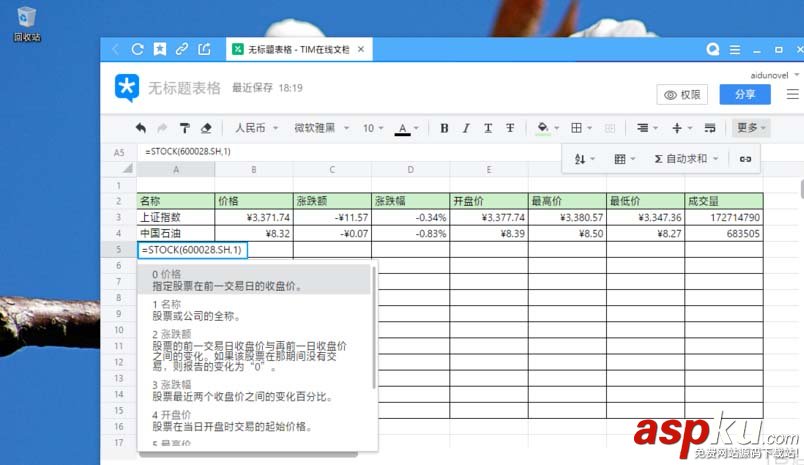Open the 人民币 number format dropdown
Viewport: 804px width, 465px height.
[256, 128]
